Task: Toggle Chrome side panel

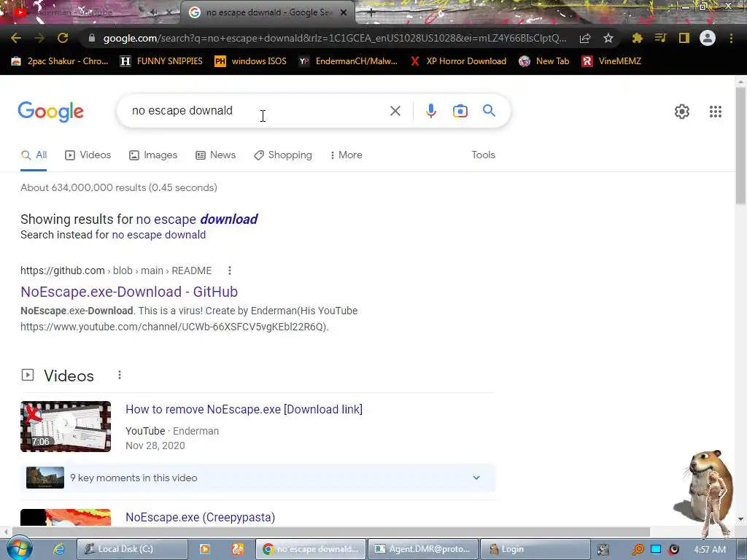Action: [684, 38]
